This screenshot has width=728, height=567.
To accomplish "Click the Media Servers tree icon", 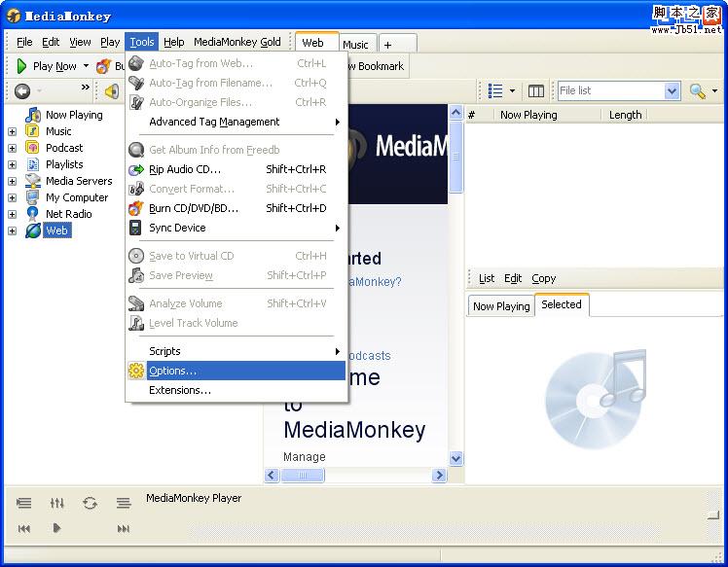I will coord(33,181).
